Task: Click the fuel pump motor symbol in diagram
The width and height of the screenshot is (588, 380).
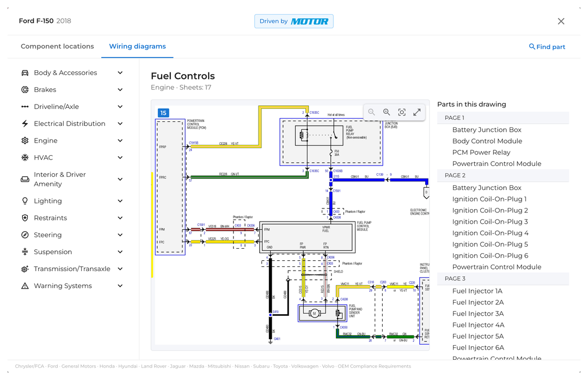Action: (315, 313)
